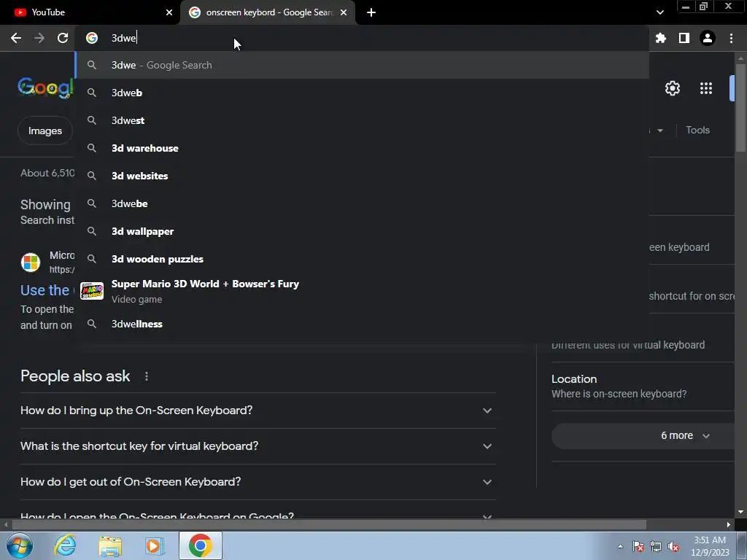
Task: Expand 'What is the shortcut key for virtual keyboard?'
Action: [x=258, y=446]
